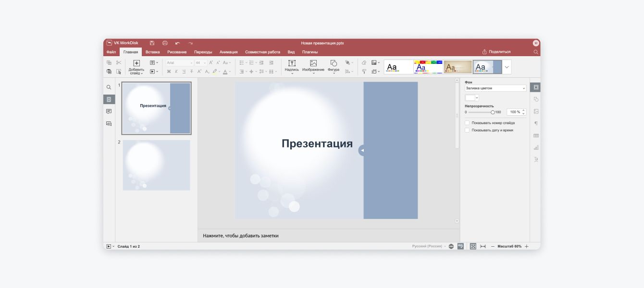This screenshot has width=644, height=288.
Task: Click the Изображение insert image icon
Action: 313,66
